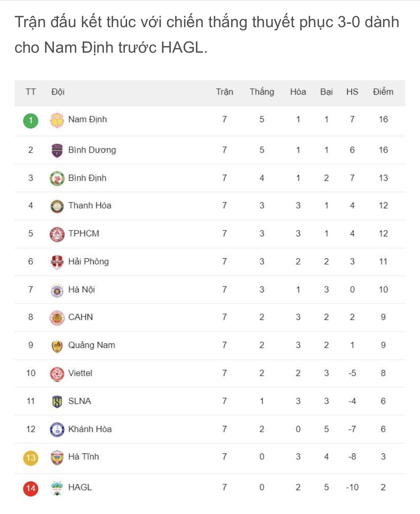The image size is (420, 514).
Task: Click the red rank 14 badge
Action: pos(31,488)
